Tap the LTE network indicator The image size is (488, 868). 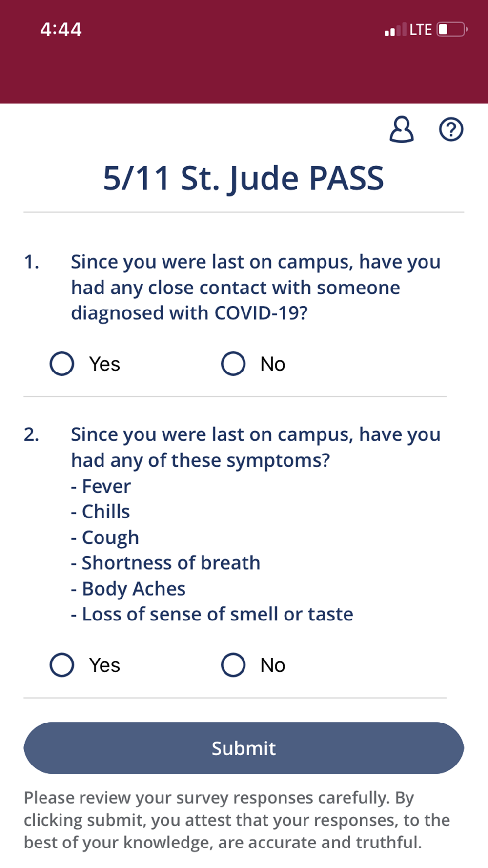(x=421, y=30)
